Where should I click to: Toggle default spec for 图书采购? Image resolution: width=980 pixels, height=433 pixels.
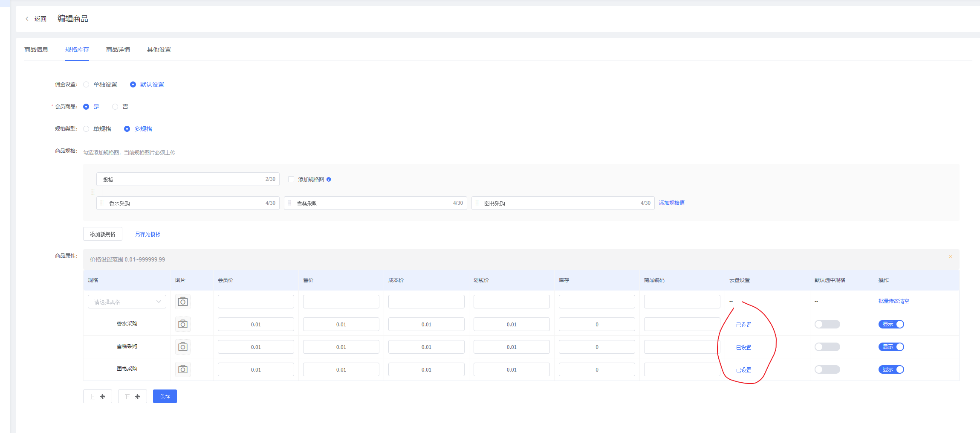(x=827, y=369)
